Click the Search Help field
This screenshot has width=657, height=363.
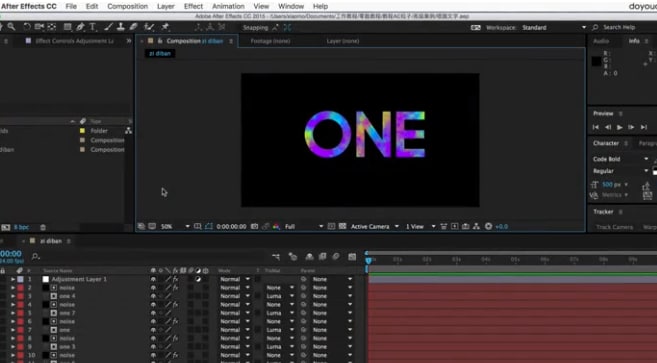click(x=619, y=27)
